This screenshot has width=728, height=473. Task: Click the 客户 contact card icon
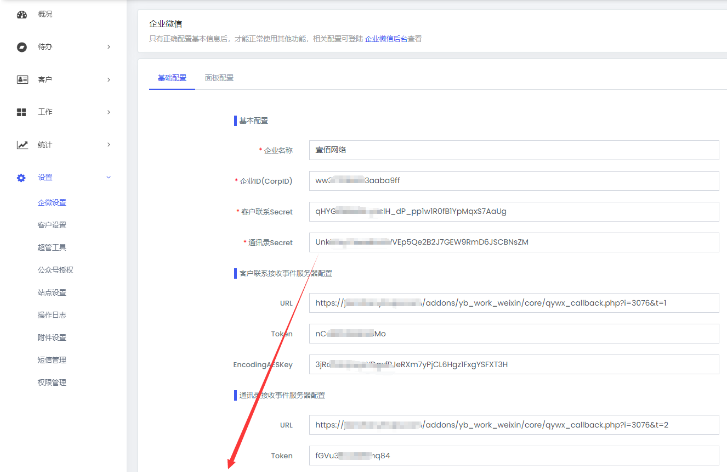(22, 79)
